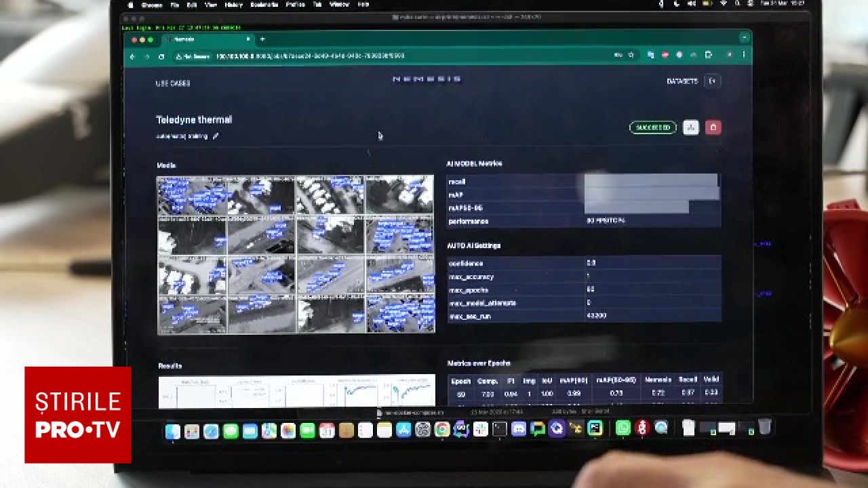Click the pencil edit icon under Teledyne thermal
This screenshot has height=488, width=868.
[216, 136]
